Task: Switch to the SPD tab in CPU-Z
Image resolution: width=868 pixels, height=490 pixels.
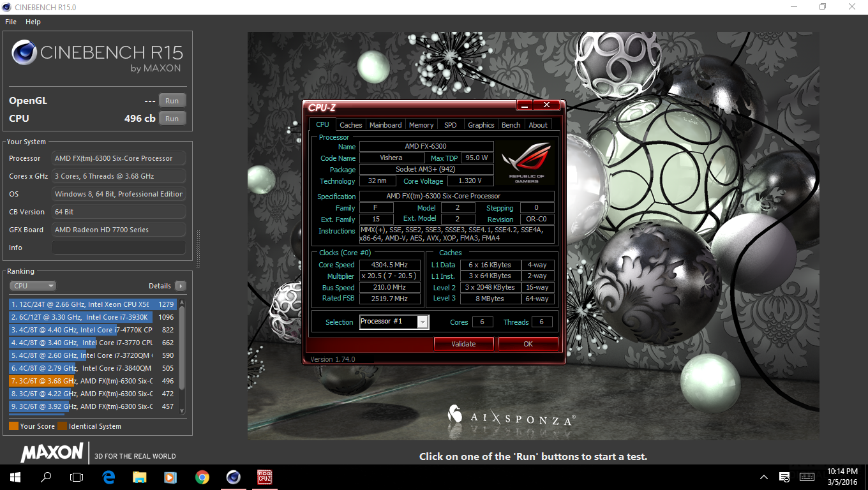Action: [451, 125]
